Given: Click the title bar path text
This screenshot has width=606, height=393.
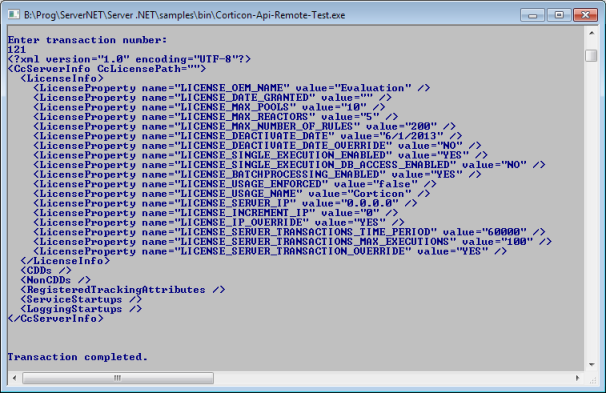Looking at the screenshot, I should coord(185,15).
